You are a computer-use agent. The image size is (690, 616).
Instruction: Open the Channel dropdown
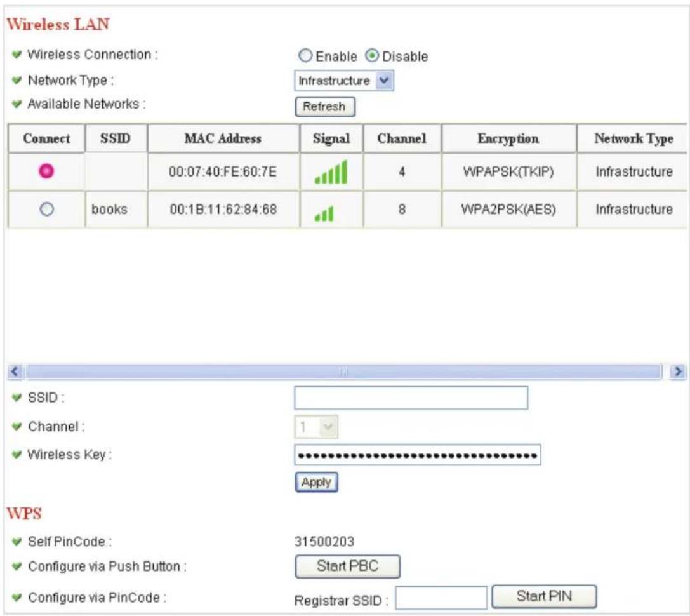click(x=316, y=427)
